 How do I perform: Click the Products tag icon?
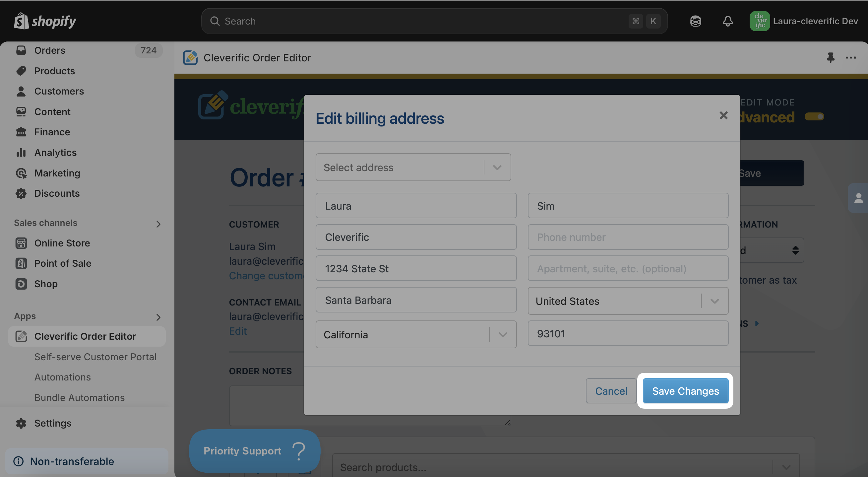coord(21,71)
